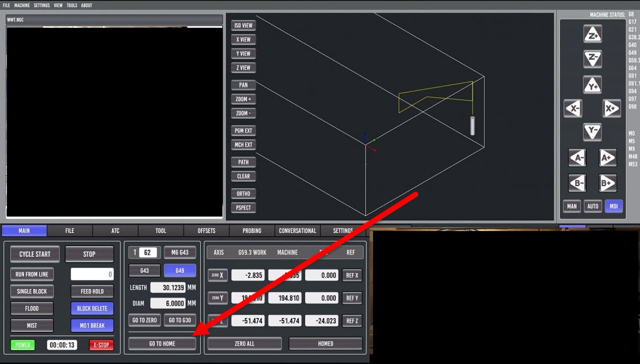Toggle the Block Delete option
Screen dimensions: 640x364
click(x=92, y=308)
